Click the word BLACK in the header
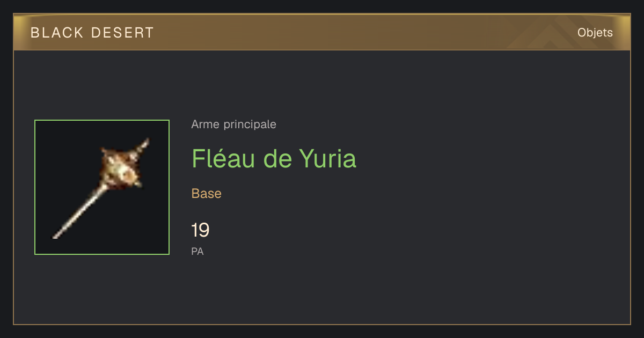The width and height of the screenshot is (644, 338). (x=57, y=33)
